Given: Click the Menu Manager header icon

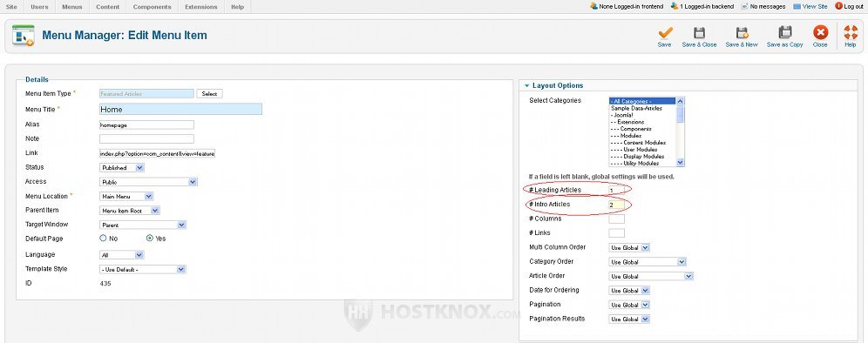Looking at the screenshot, I should click(23, 36).
